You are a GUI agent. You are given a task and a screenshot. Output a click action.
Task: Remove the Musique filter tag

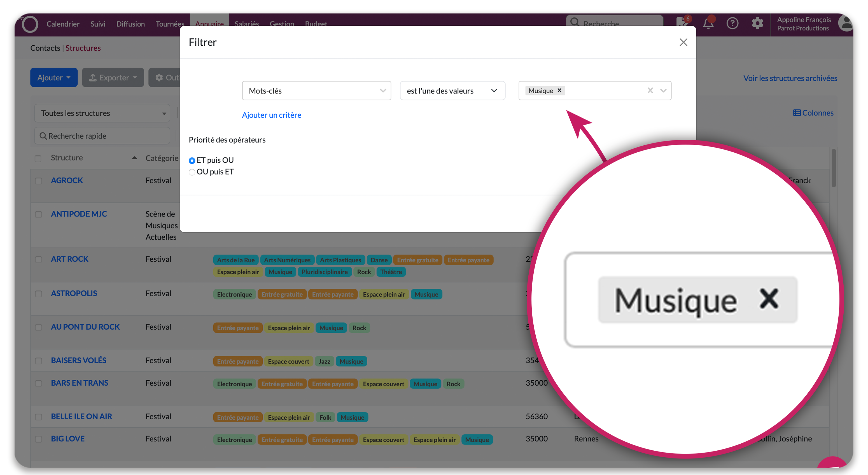[x=559, y=91]
